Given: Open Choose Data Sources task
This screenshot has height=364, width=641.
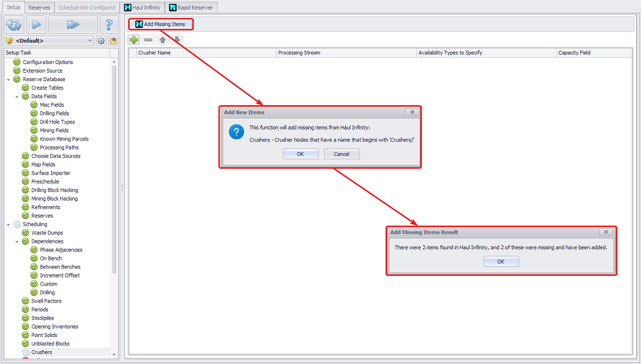Looking at the screenshot, I should coord(56,156).
